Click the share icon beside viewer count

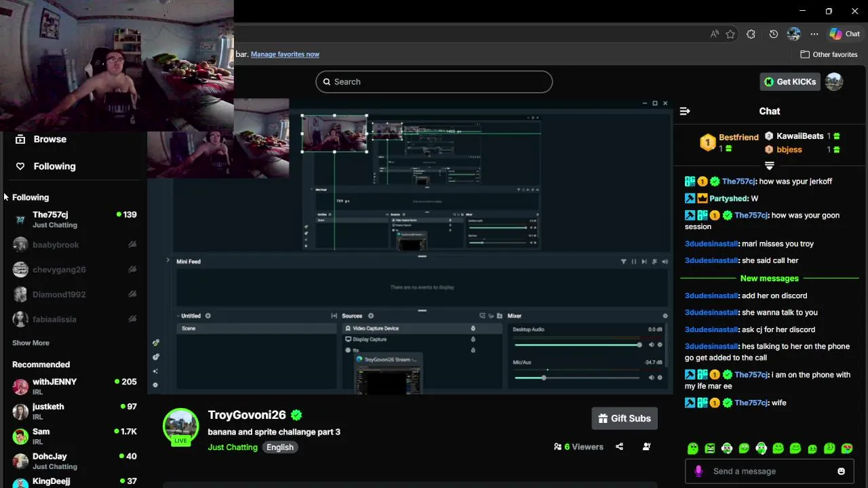click(619, 447)
